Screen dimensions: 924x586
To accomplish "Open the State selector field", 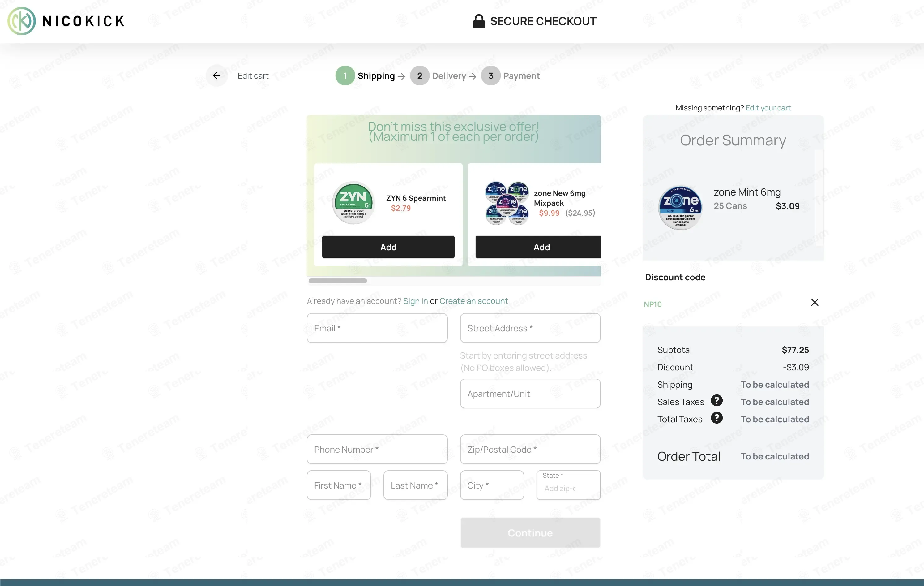I will click(x=568, y=485).
